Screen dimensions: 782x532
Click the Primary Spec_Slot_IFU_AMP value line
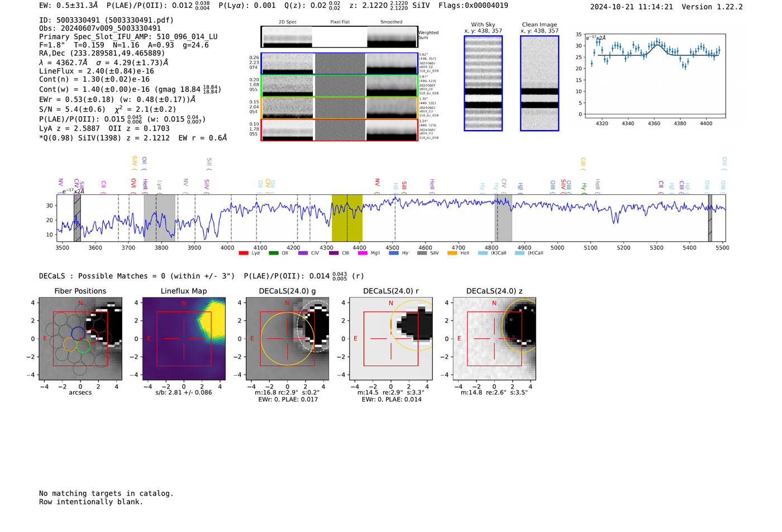pos(128,37)
